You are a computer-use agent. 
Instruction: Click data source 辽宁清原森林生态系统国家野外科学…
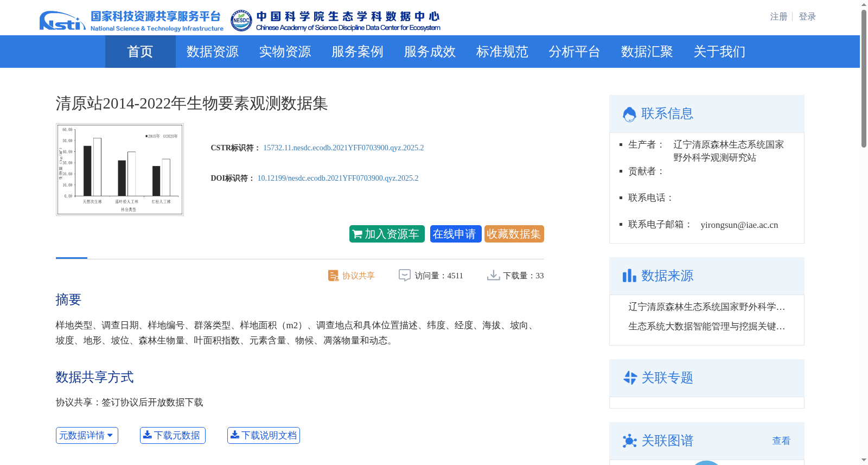pos(707,307)
